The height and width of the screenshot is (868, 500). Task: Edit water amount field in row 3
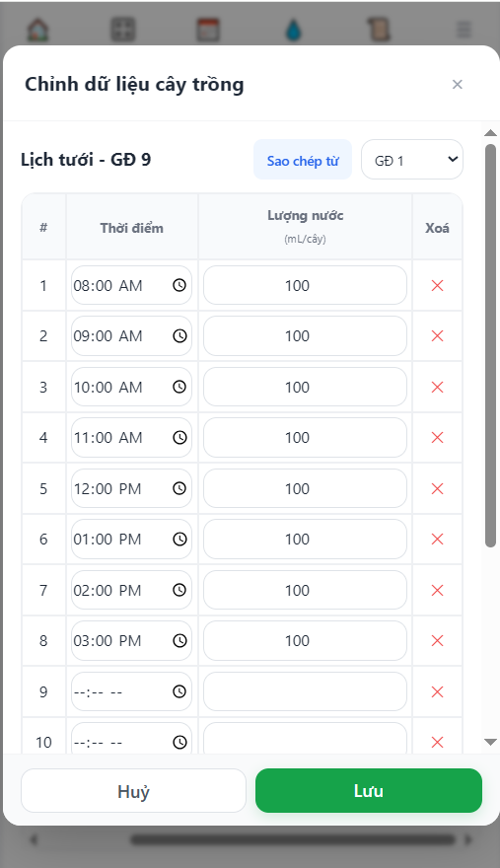(x=305, y=387)
